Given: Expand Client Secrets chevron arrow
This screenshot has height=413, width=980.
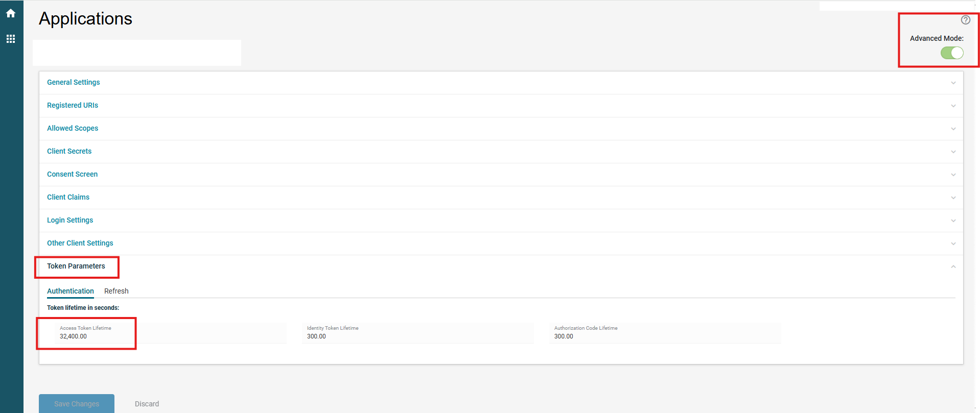Looking at the screenshot, I should click(953, 152).
